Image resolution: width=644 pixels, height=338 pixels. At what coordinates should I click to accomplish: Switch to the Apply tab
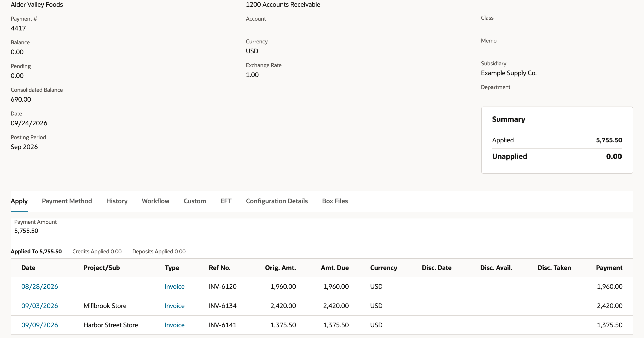(x=19, y=201)
